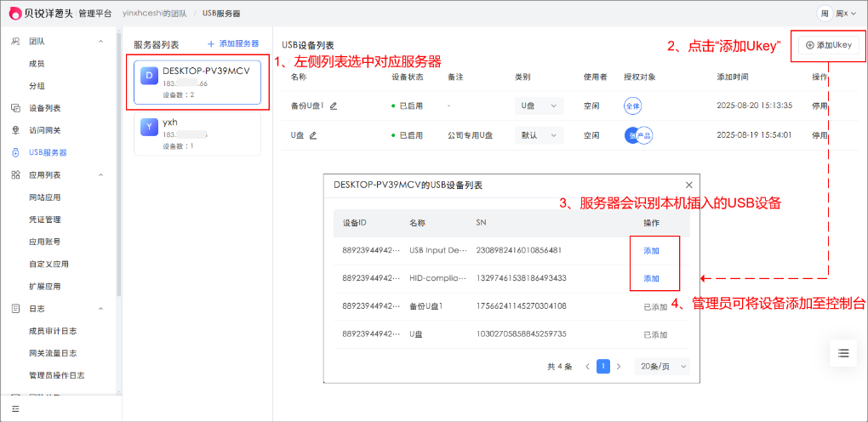Open 管理员操作日志 in the sidebar

point(56,375)
